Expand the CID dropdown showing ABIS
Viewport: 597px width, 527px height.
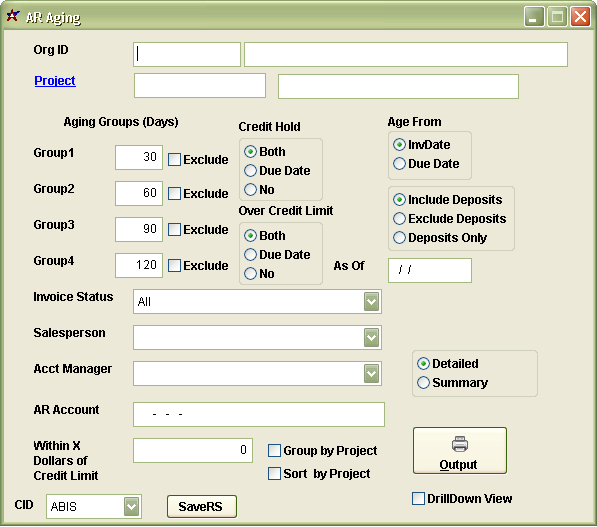[x=131, y=506]
